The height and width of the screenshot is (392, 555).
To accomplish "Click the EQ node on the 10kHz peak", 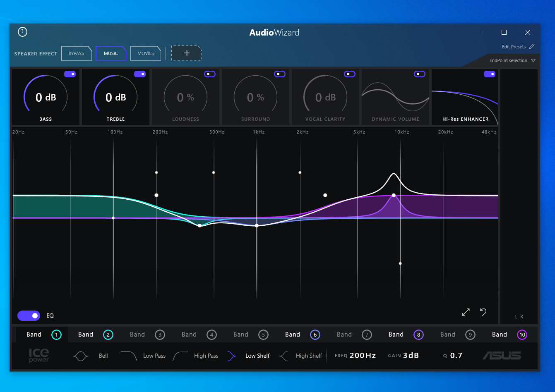I will [394, 195].
